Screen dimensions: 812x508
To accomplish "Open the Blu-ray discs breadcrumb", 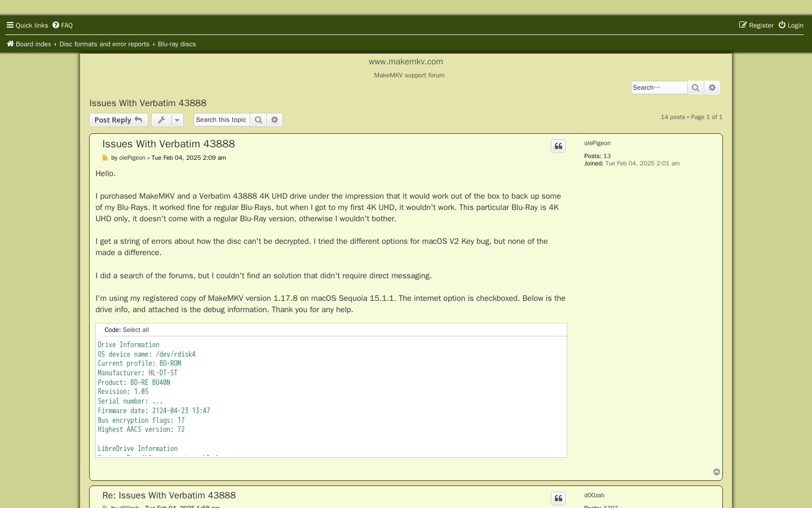I will (177, 44).
